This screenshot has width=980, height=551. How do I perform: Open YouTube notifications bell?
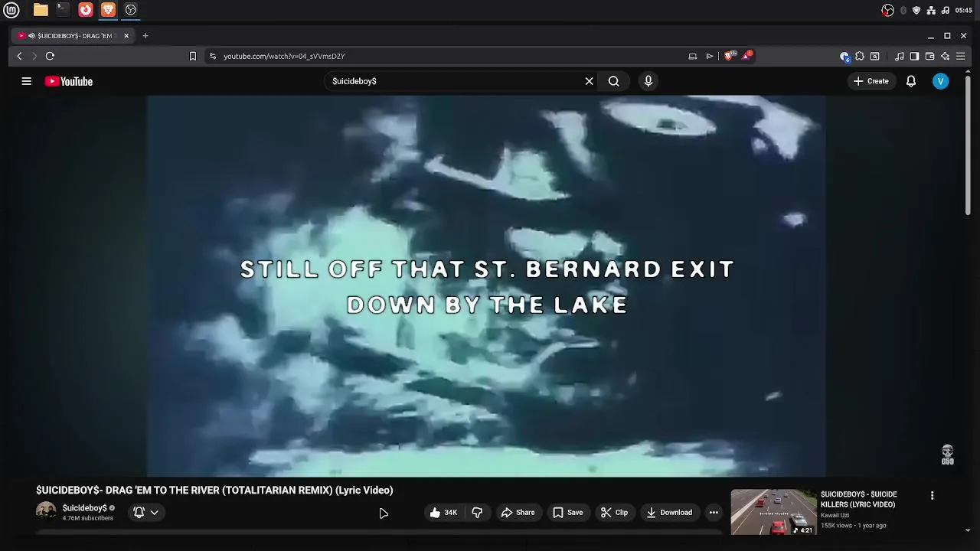[911, 81]
